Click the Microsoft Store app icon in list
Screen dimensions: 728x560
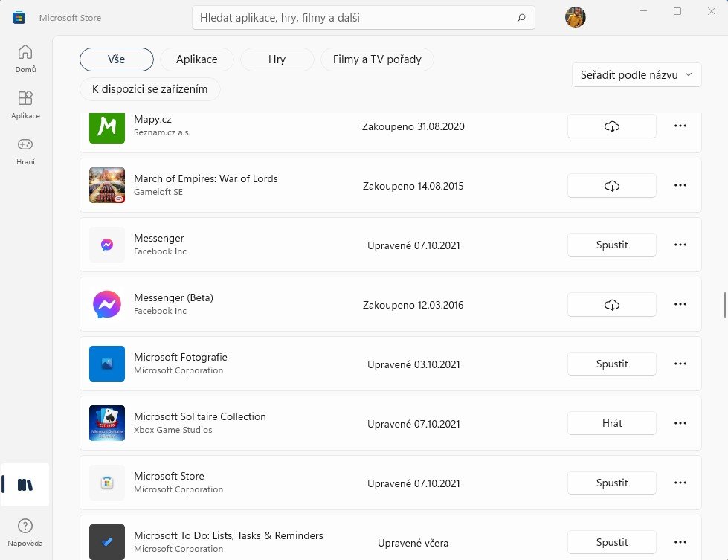click(x=107, y=483)
